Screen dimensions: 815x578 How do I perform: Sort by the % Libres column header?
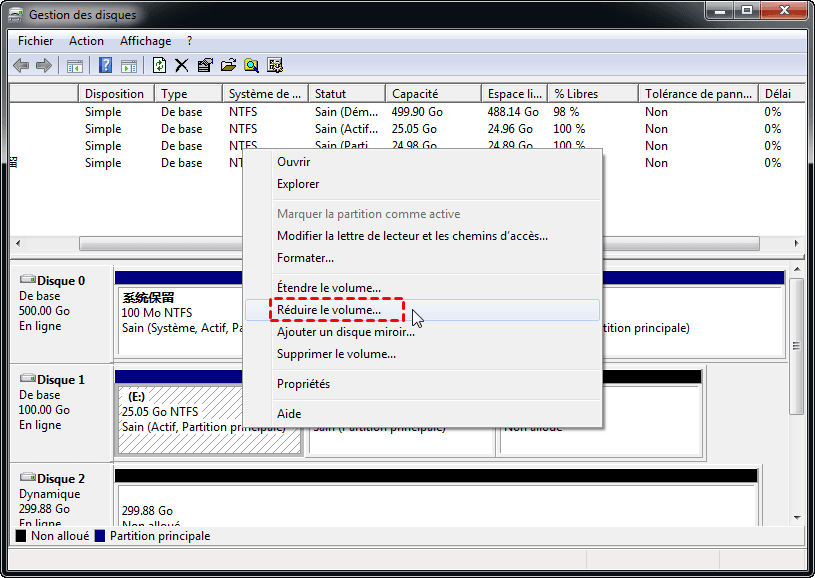click(593, 94)
